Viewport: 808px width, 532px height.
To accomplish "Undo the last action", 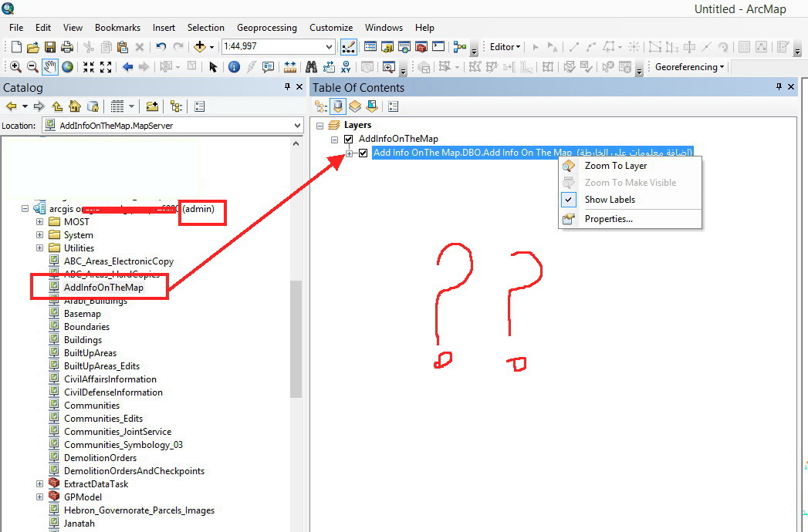I will 161,47.
